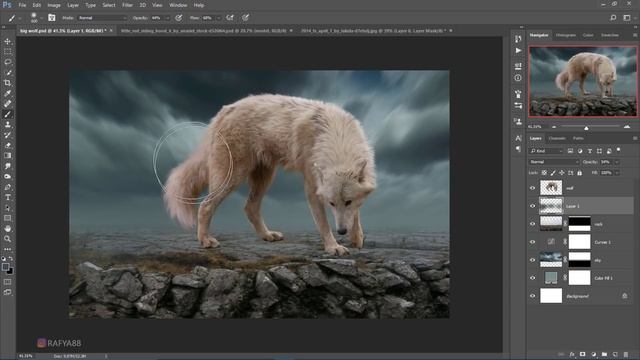Hide the Color Fill 1 layer

532,278
